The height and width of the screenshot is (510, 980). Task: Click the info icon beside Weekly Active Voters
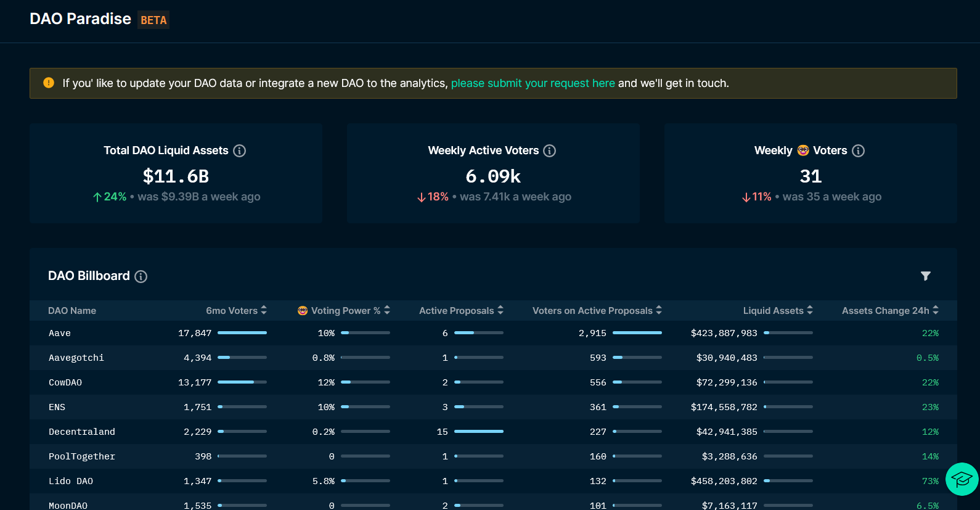tap(550, 150)
